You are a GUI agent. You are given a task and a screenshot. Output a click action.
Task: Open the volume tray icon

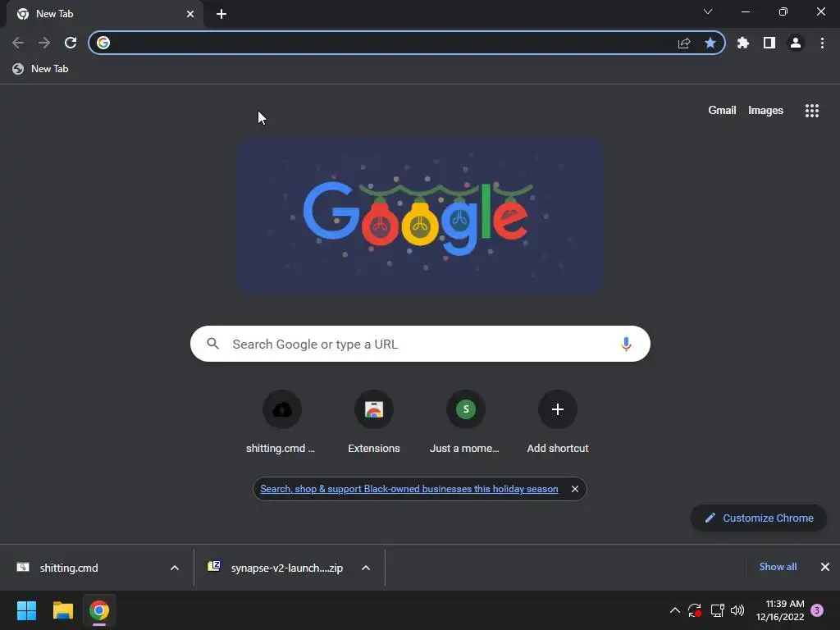[737, 610]
